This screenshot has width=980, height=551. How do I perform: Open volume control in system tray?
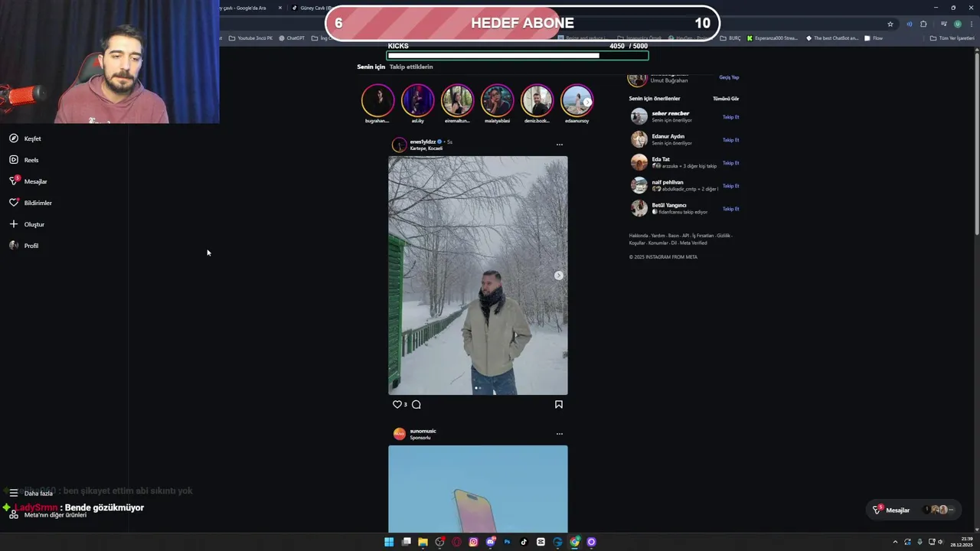pos(941,542)
